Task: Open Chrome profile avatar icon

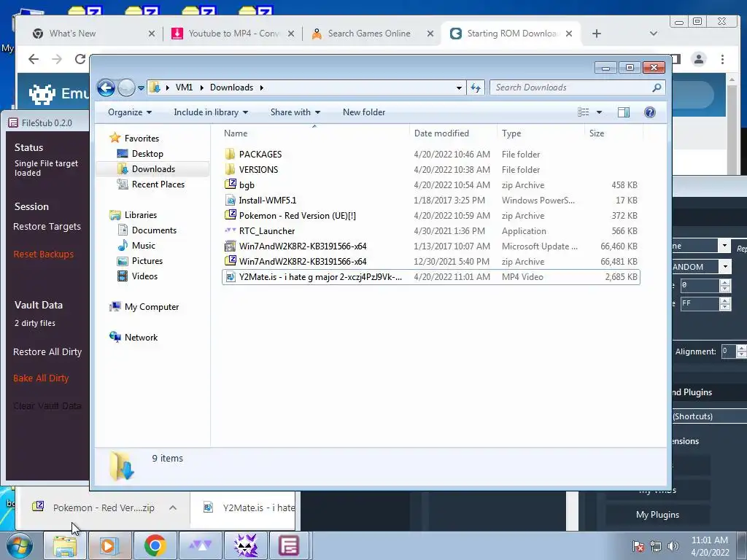Action: tap(699, 59)
